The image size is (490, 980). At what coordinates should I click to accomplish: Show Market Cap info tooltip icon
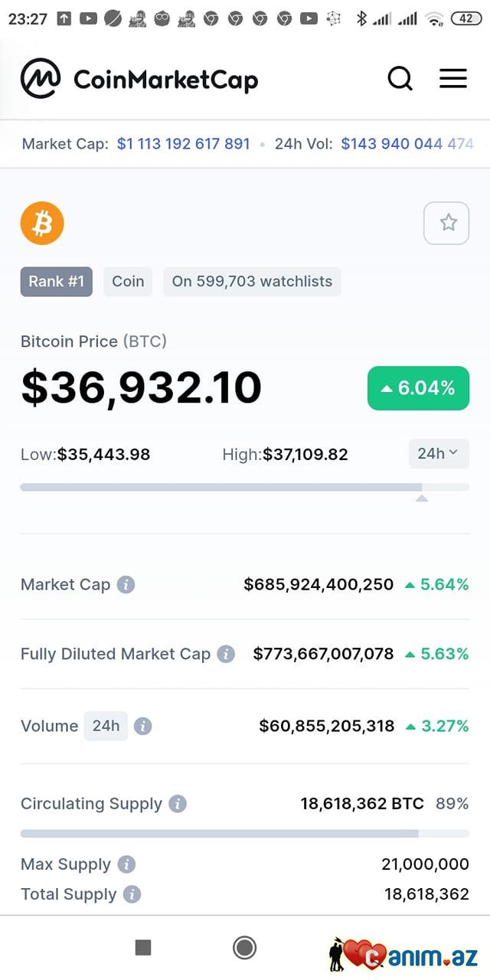[126, 585]
